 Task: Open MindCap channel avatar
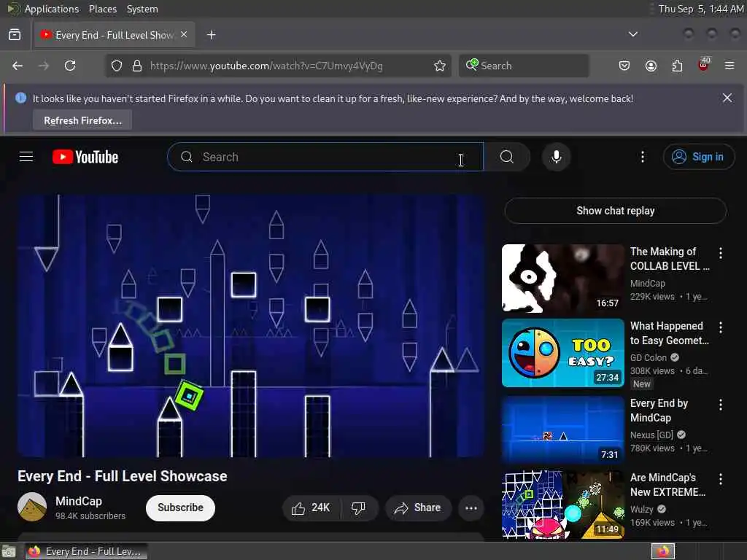point(32,507)
